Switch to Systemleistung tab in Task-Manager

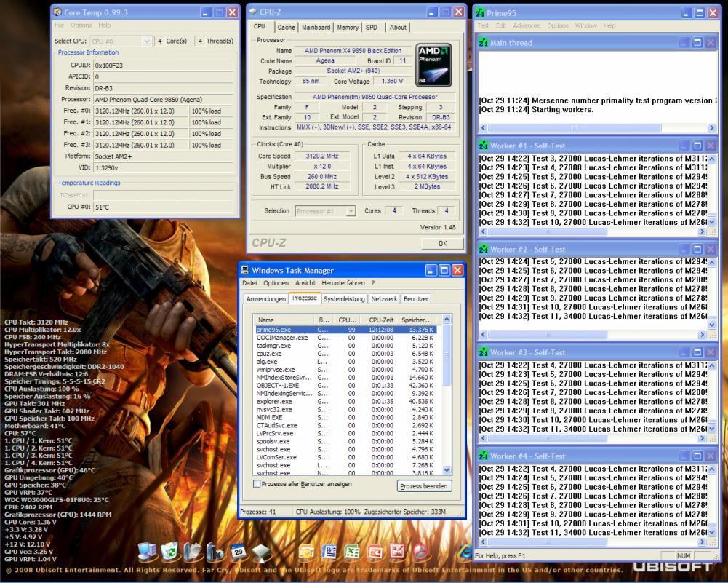(344, 298)
